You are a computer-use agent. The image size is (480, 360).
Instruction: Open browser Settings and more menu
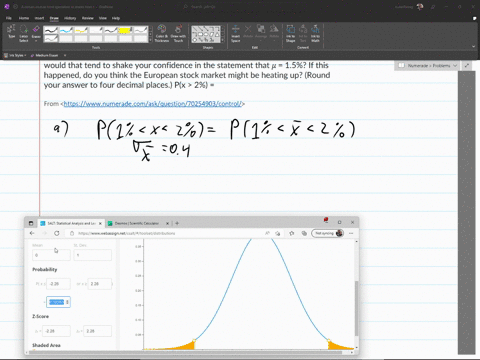[351, 233]
